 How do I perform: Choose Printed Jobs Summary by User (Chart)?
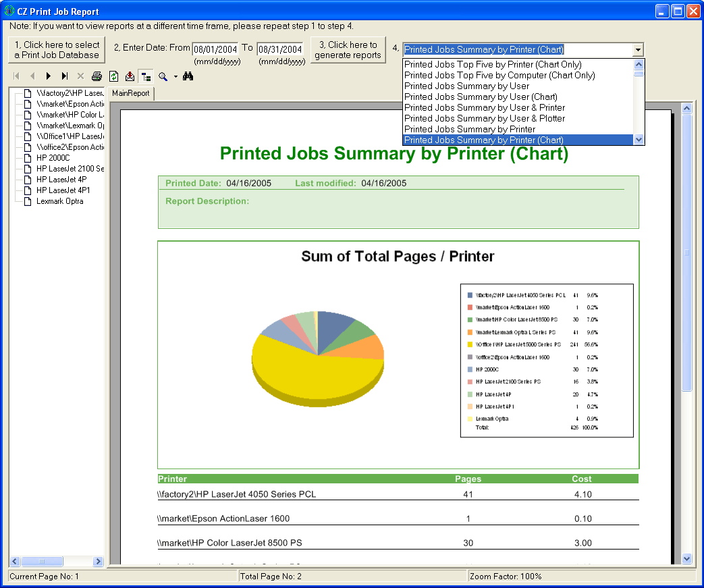[x=481, y=97]
